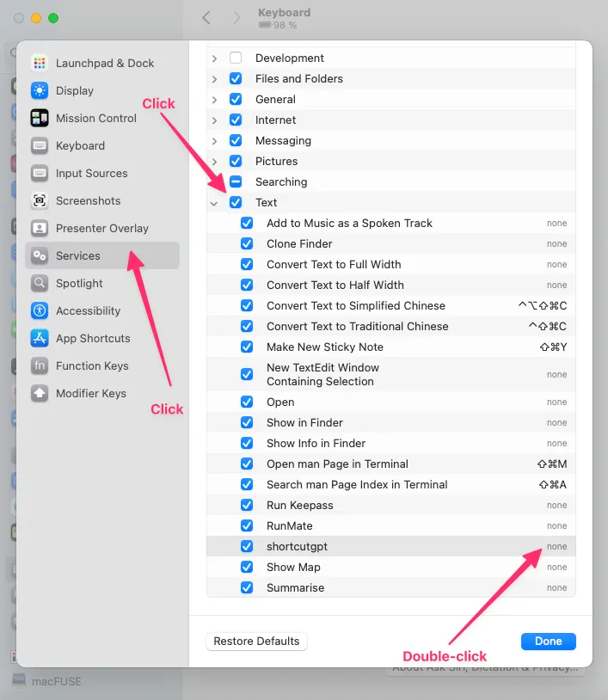The height and width of the screenshot is (700, 608).
Task: Click the shortcutgpt shortcut 'none' field
Action: pos(556,546)
